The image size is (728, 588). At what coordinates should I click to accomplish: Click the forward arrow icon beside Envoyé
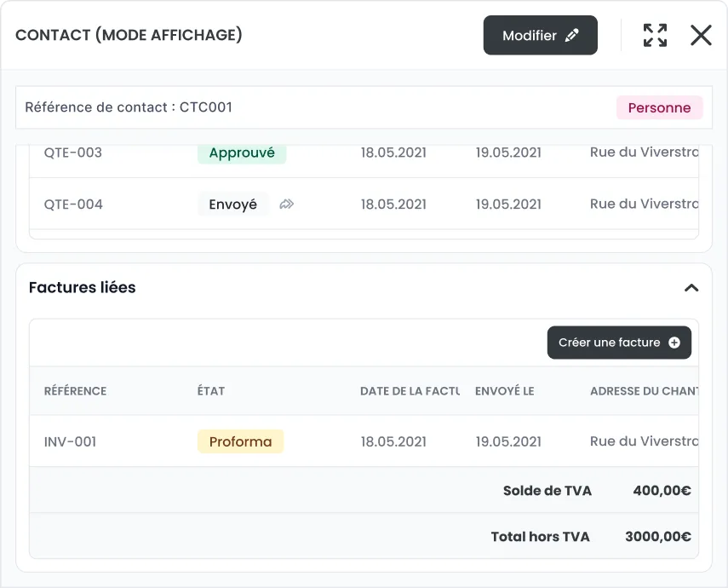(287, 205)
